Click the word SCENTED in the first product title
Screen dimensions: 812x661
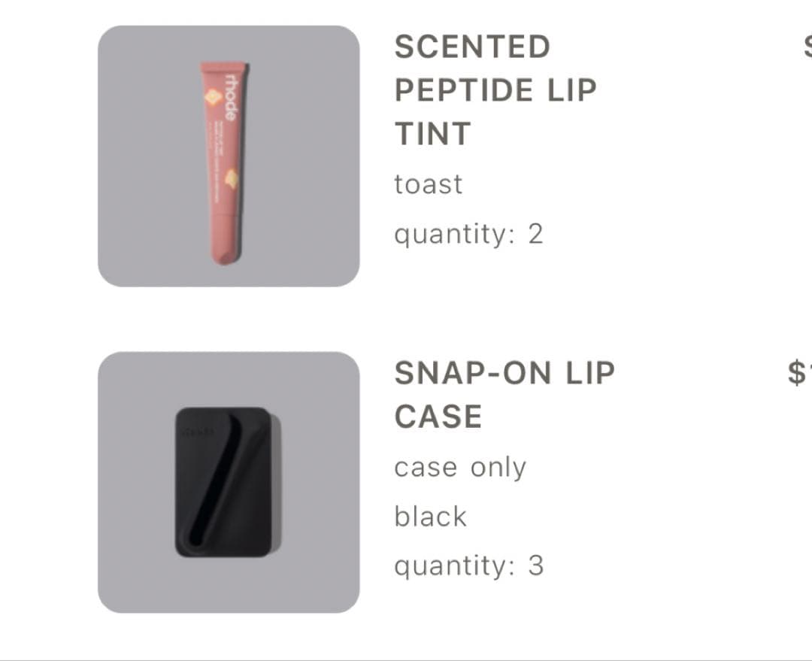tap(472, 47)
